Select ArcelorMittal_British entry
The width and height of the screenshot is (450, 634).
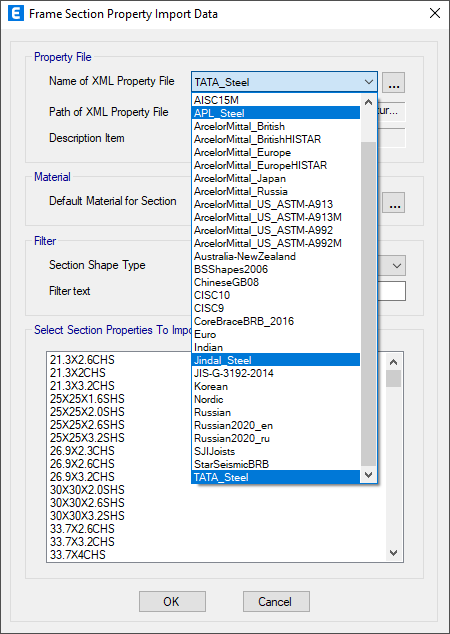click(276, 126)
